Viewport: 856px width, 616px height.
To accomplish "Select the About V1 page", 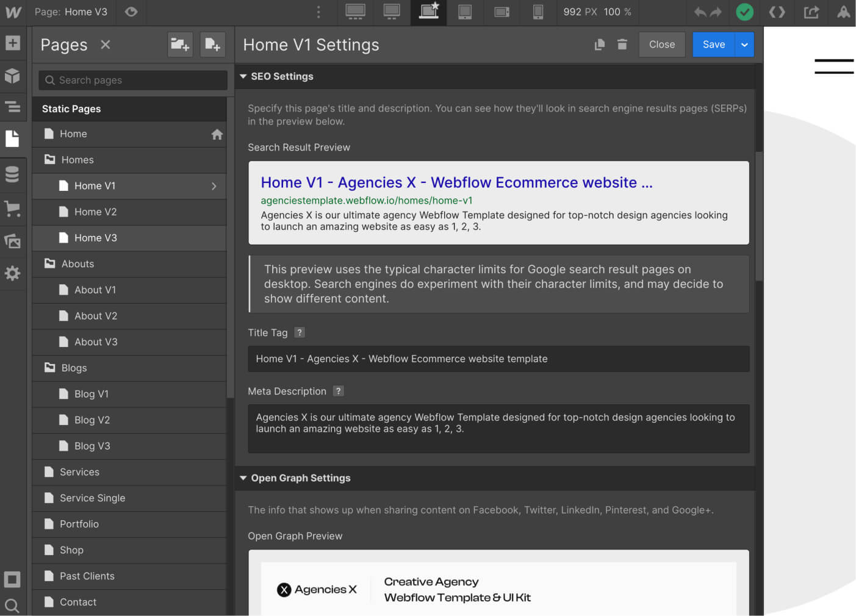I will click(129, 290).
